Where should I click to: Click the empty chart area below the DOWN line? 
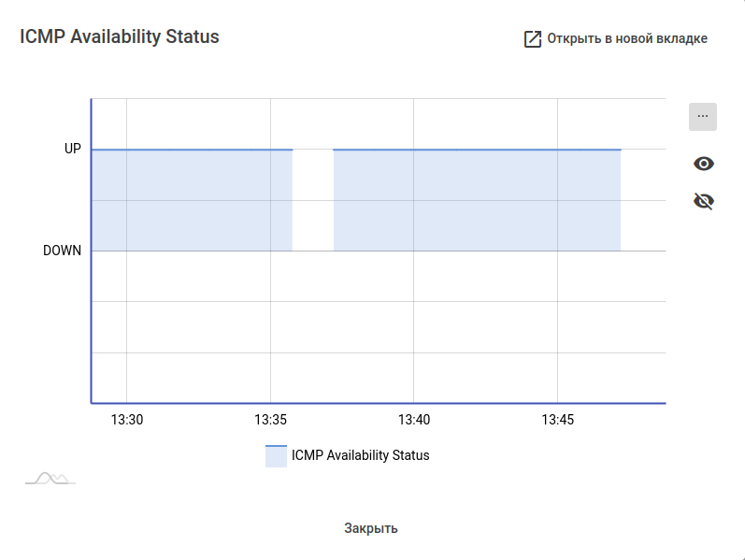[x=374, y=327]
